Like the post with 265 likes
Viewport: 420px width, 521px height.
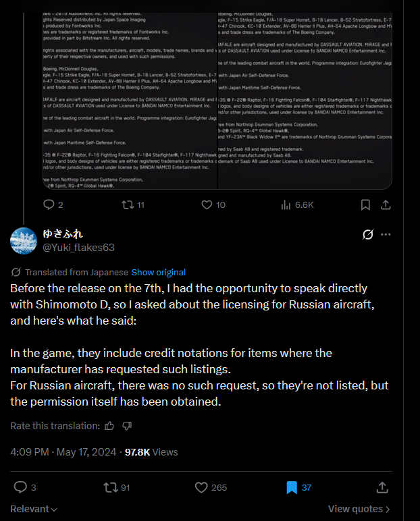click(x=201, y=487)
